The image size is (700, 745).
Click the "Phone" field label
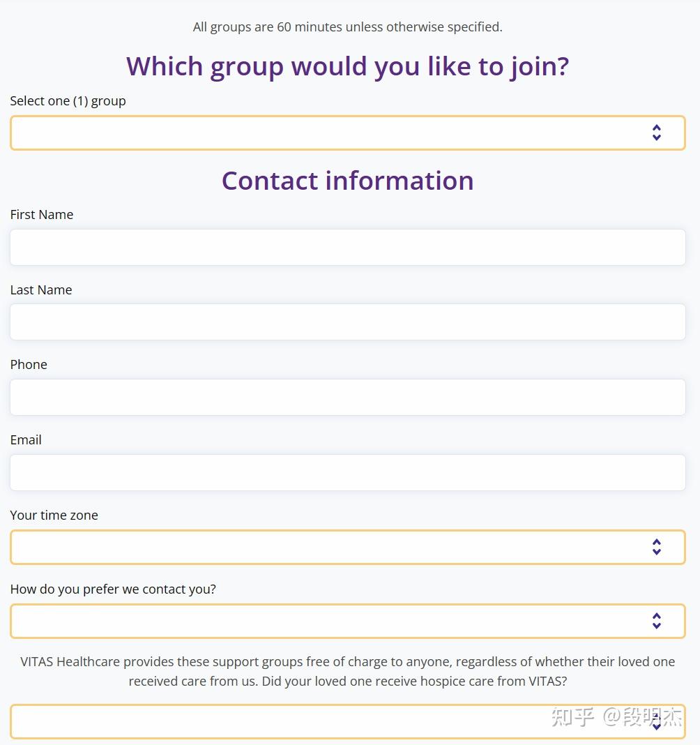point(29,365)
